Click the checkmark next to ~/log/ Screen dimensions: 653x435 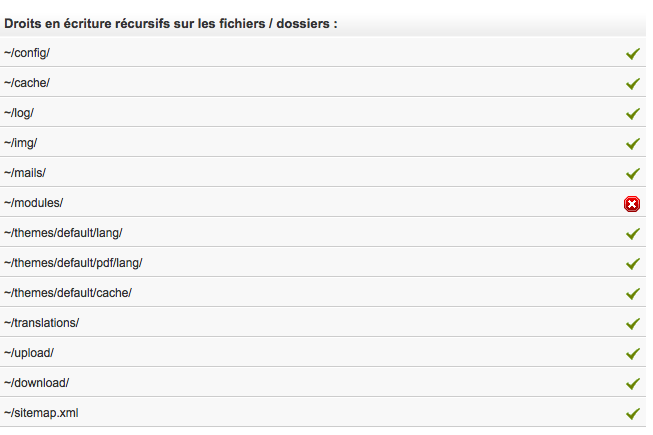(633, 114)
